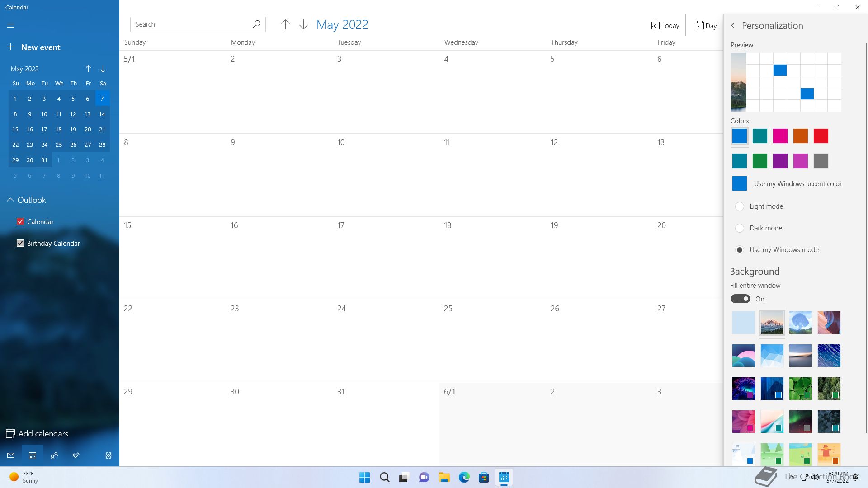Select the orange color swatch

[801, 136]
